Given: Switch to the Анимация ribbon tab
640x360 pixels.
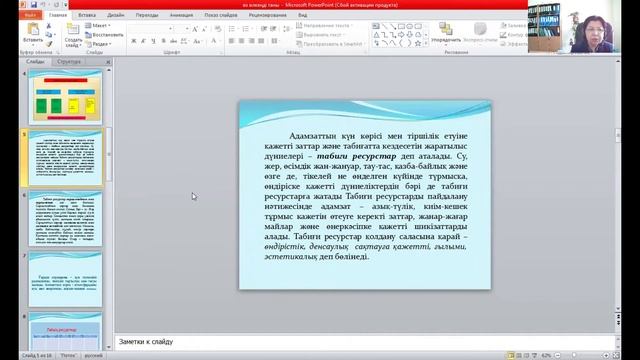Looking at the screenshot, I should (181, 15).
